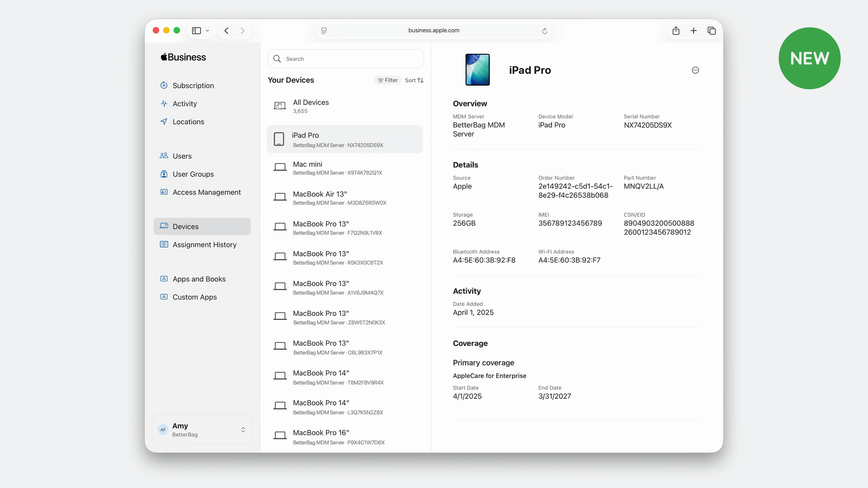Click the coverage End Date 3/31/2027
Screen dimensions: 868x488
click(554, 396)
